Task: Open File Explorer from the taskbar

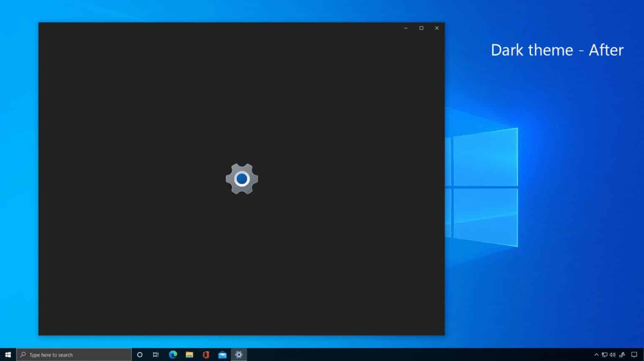Action: pos(190,355)
